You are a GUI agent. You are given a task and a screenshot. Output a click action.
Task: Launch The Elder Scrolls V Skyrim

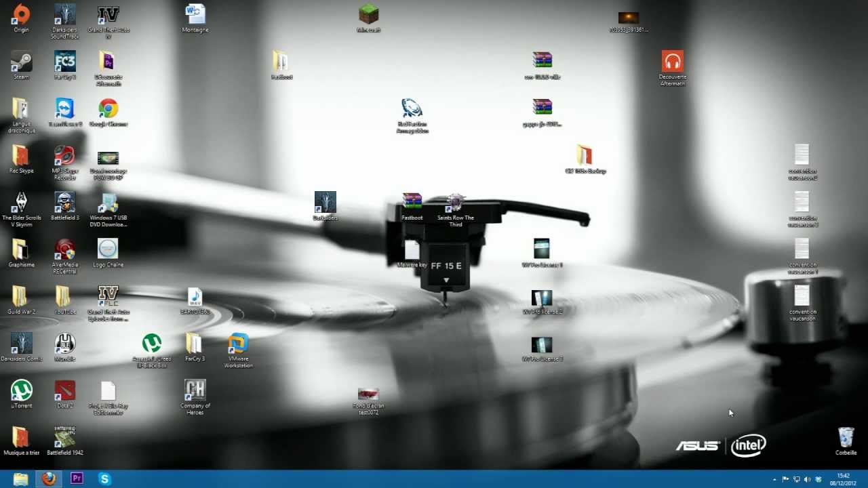click(x=22, y=202)
